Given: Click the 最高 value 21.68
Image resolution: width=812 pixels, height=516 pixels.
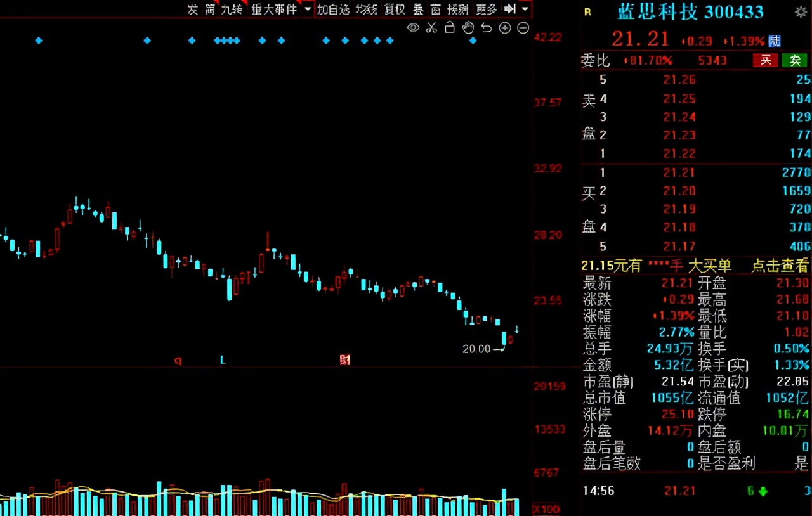Looking at the screenshot, I should click(x=793, y=299).
